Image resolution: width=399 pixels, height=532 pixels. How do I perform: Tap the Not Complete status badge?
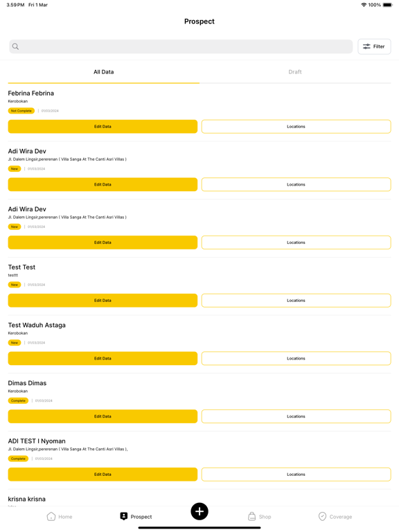21,111
